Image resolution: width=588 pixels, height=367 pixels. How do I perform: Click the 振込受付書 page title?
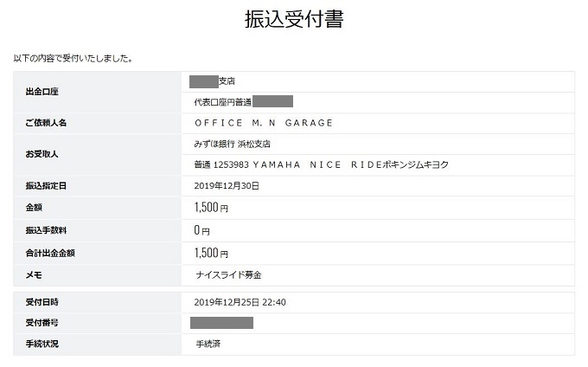click(294, 20)
